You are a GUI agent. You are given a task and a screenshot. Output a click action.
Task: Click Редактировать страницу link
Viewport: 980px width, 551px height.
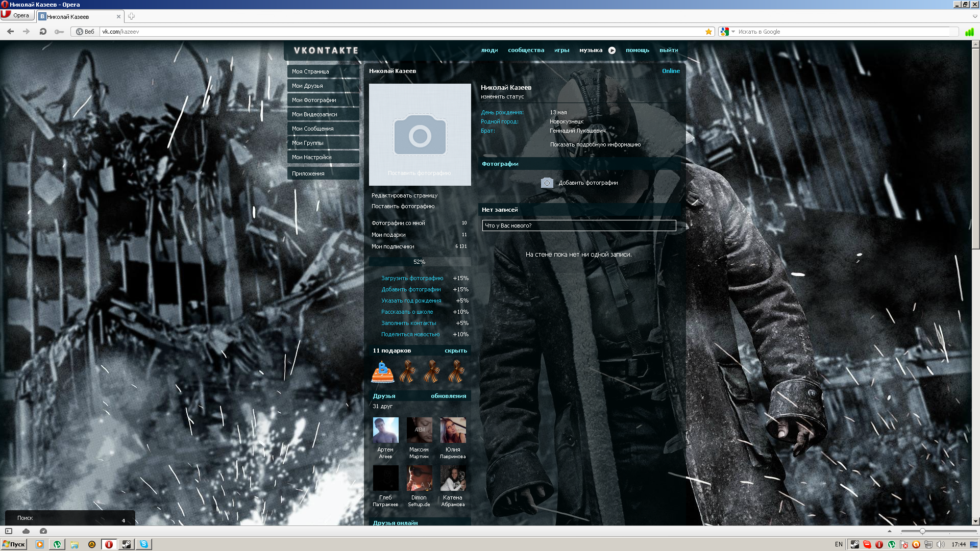404,195
